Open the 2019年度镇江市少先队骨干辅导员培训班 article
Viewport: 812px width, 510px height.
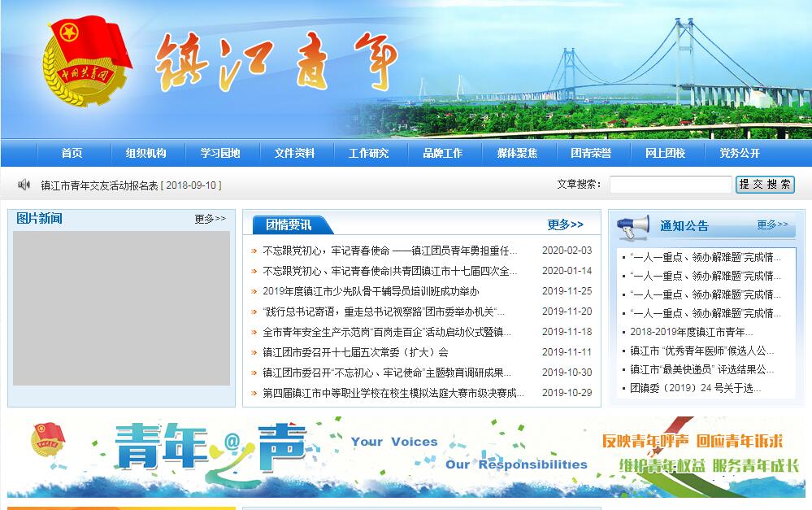tap(371, 291)
